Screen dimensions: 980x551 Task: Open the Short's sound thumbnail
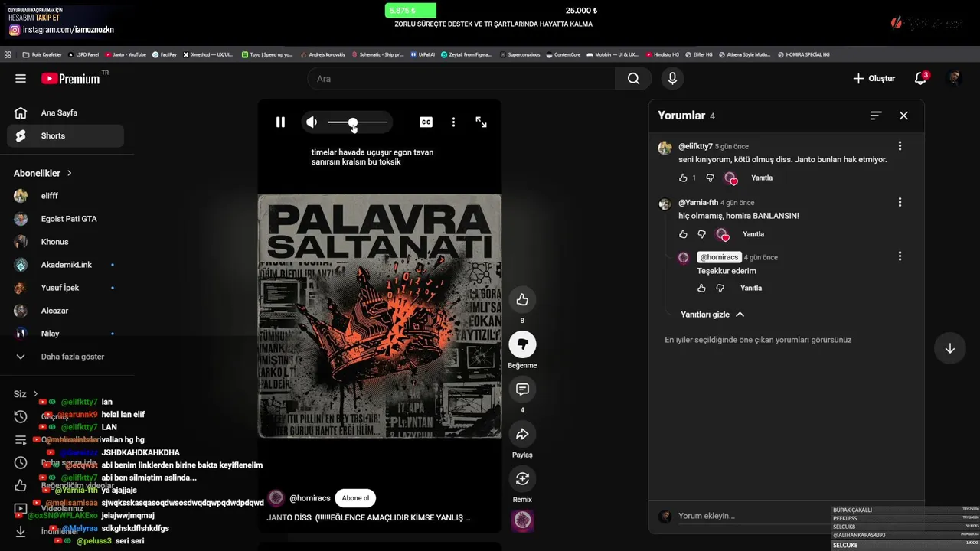pos(522,521)
